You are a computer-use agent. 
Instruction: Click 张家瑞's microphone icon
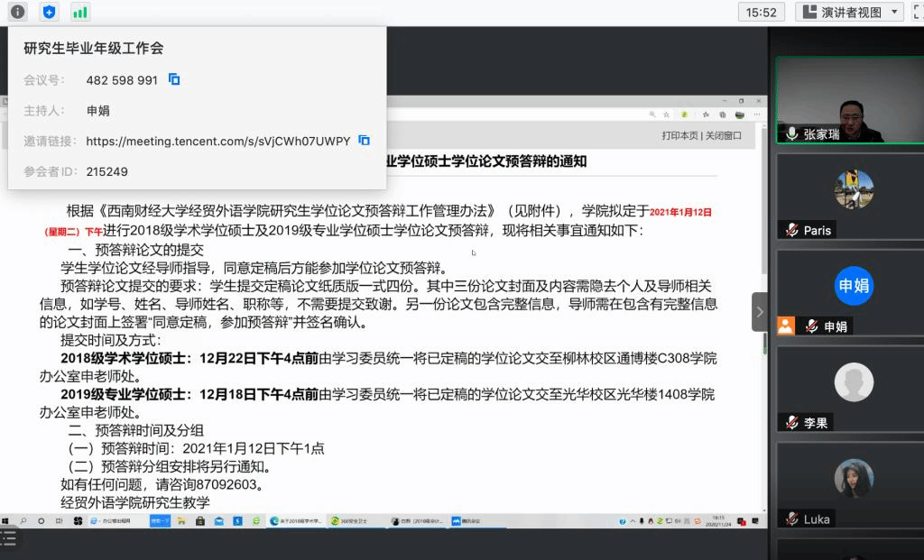point(792,133)
